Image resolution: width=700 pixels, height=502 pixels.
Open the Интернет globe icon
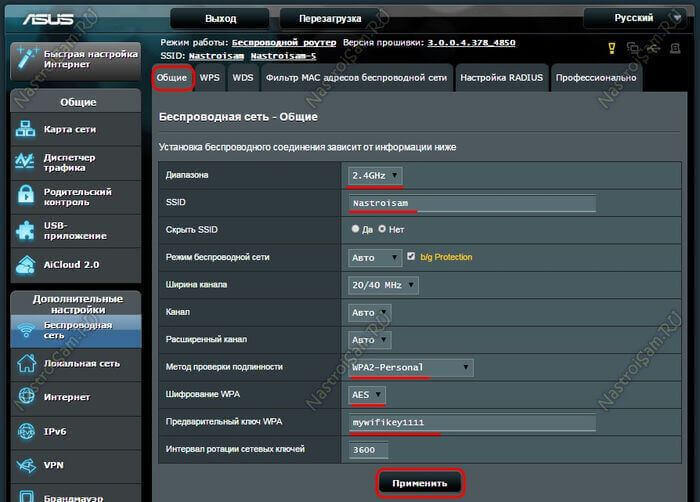[x=25, y=397]
